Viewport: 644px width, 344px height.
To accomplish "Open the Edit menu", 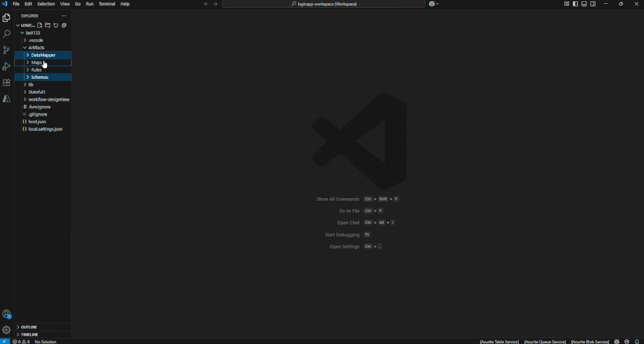I will pyautogui.click(x=28, y=4).
